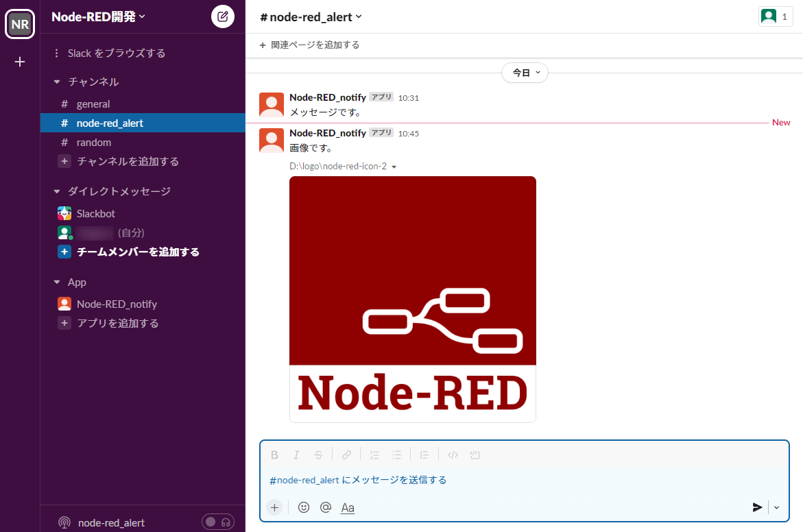Toggle the huddle headphones switch
The height and width of the screenshot is (532, 803).
click(x=218, y=522)
